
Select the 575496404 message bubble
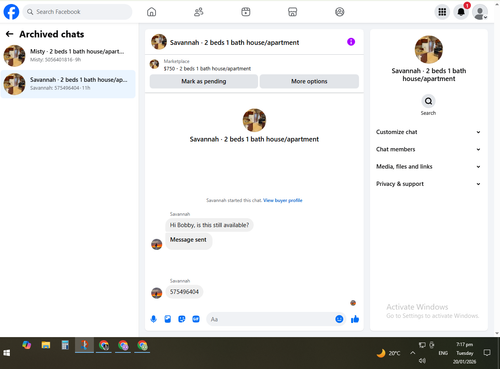point(184,292)
